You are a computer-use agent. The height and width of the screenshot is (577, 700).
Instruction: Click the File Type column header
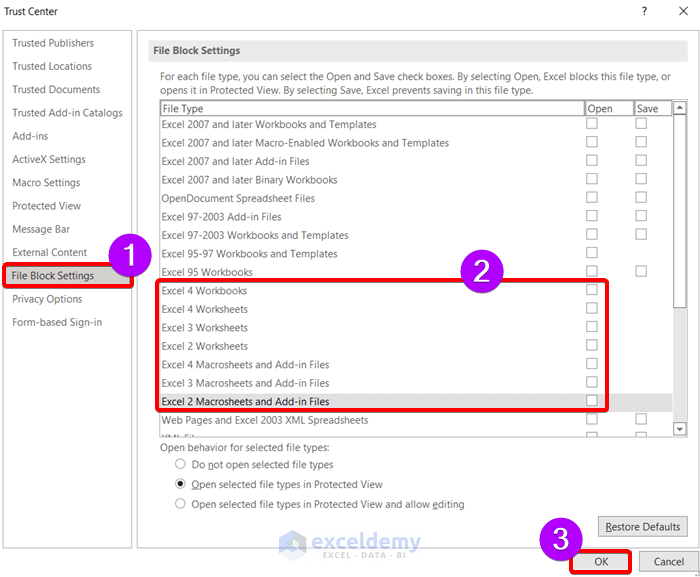372,109
